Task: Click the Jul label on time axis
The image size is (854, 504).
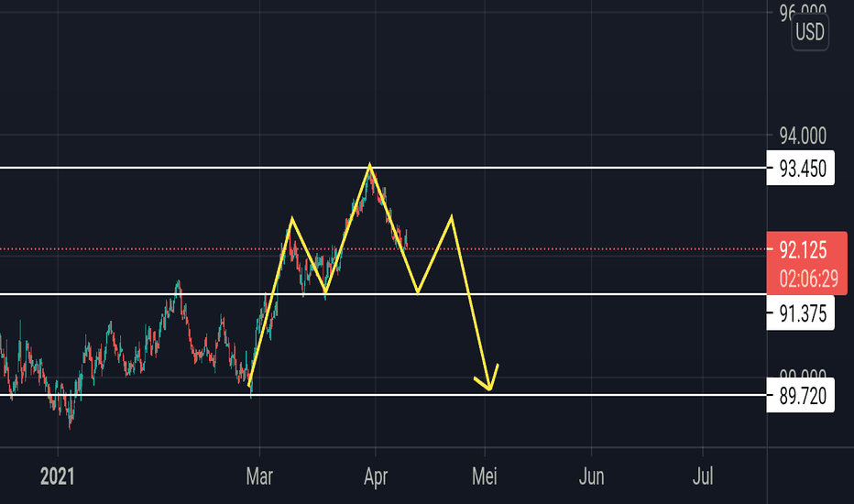Action: pyautogui.click(x=703, y=477)
